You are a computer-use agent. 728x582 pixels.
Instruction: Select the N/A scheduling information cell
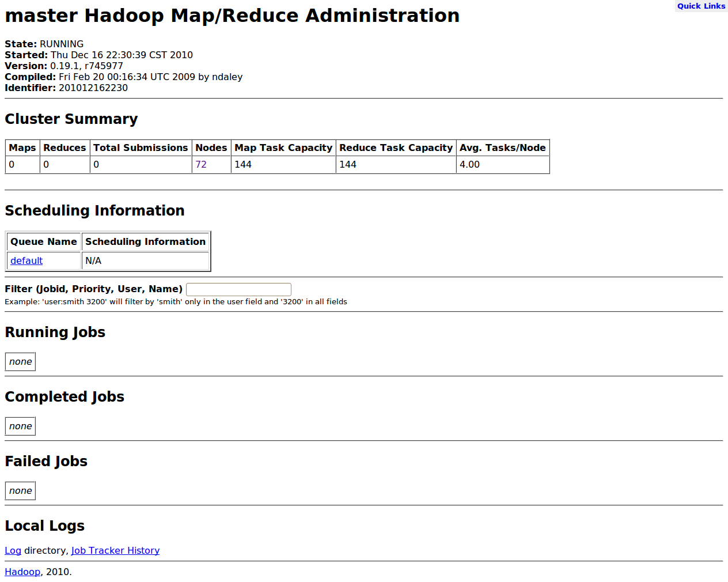pyautogui.click(x=145, y=260)
